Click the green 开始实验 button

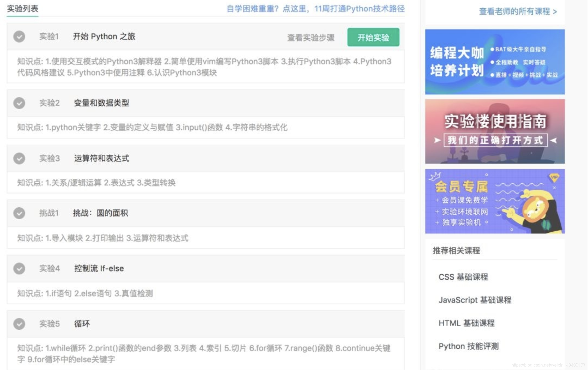(x=373, y=37)
